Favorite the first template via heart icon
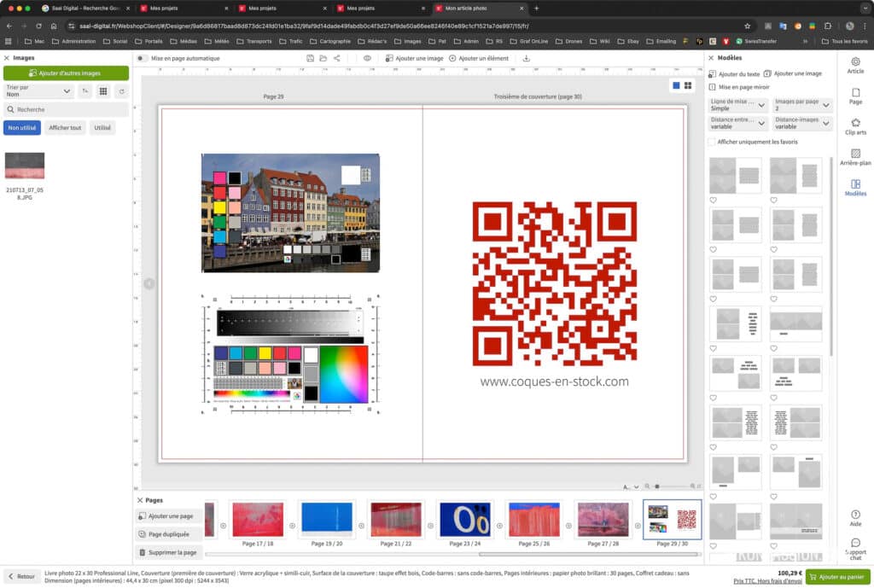 coord(713,200)
